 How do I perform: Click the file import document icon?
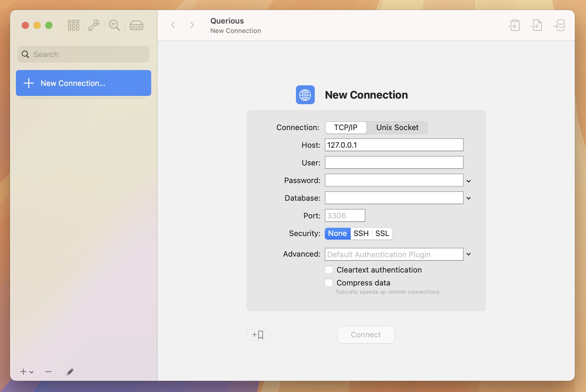pos(537,25)
